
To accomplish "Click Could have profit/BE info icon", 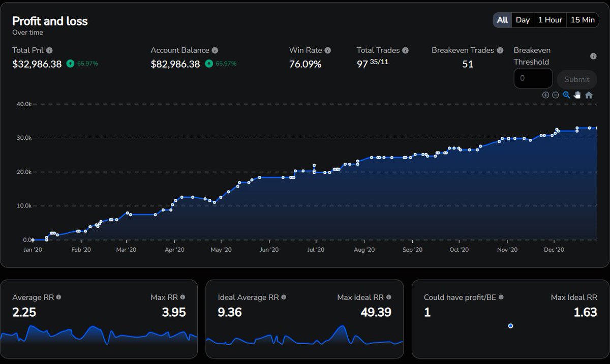I will [x=501, y=297].
